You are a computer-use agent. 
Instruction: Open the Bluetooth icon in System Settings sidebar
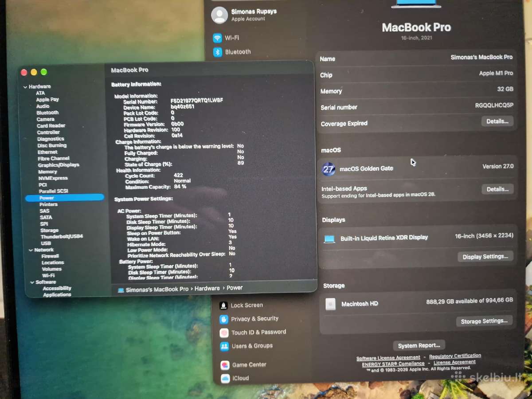click(218, 52)
